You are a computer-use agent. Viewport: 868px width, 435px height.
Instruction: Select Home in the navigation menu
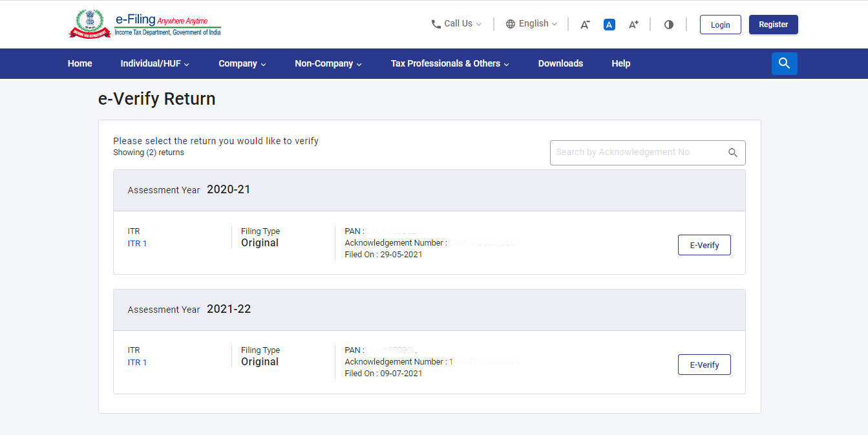pos(79,63)
